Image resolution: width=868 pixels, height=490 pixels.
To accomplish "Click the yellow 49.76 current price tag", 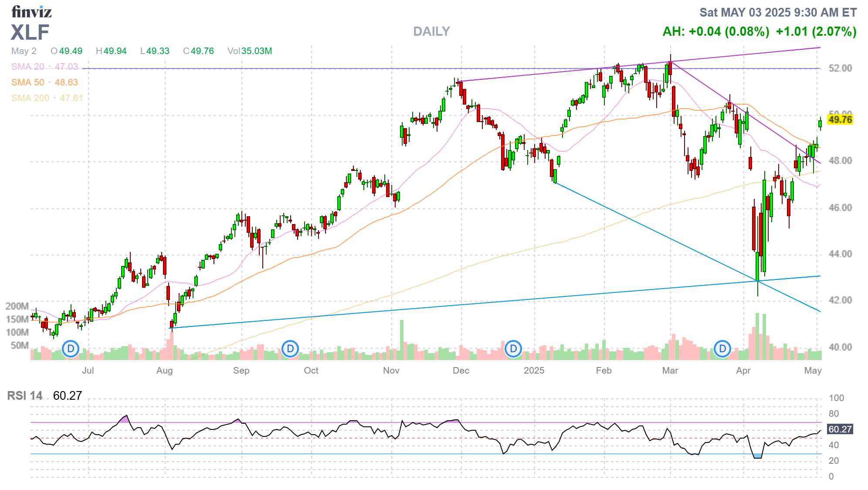I will coord(840,119).
